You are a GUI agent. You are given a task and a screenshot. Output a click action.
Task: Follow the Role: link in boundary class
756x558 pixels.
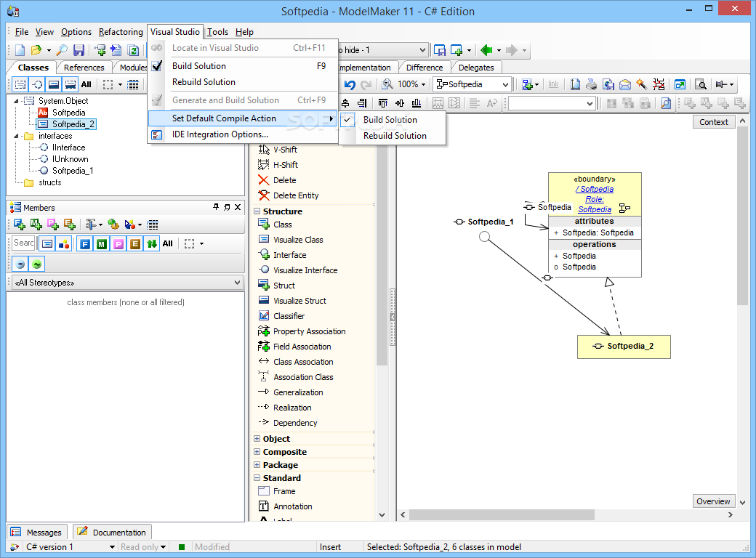coord(595,200)
